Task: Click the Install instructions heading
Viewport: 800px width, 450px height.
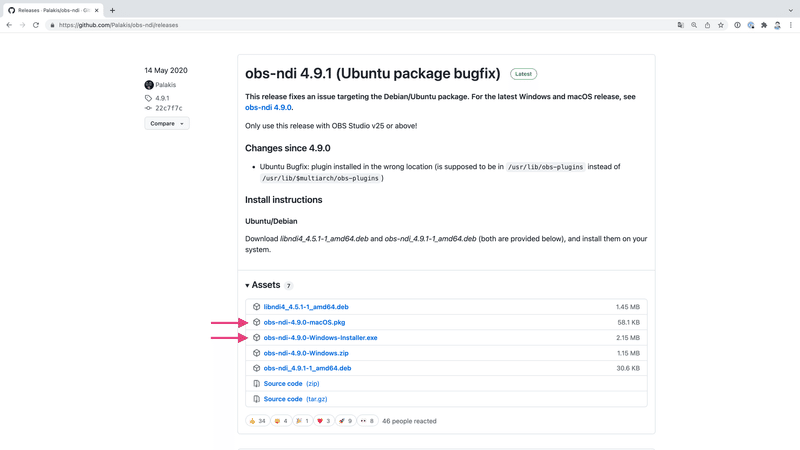Action: 284,200
